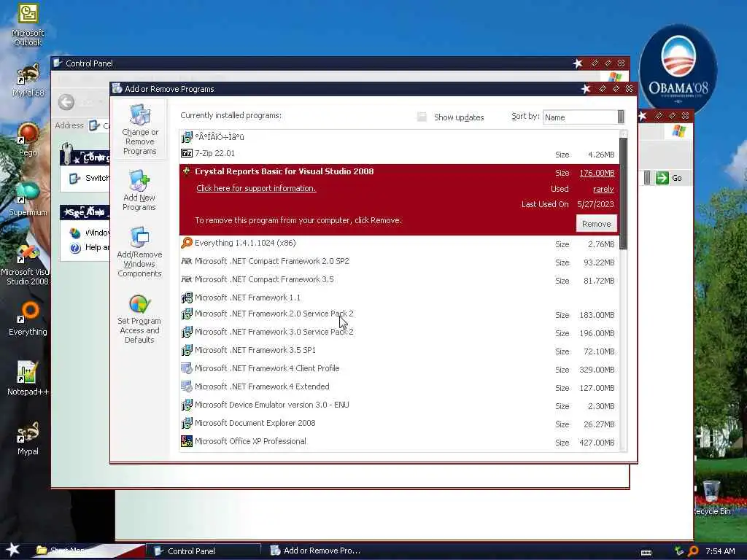The image size is (747, 560).
Task: Click the Crystal Reports Basic program icon
Action: tap(187, 171)
